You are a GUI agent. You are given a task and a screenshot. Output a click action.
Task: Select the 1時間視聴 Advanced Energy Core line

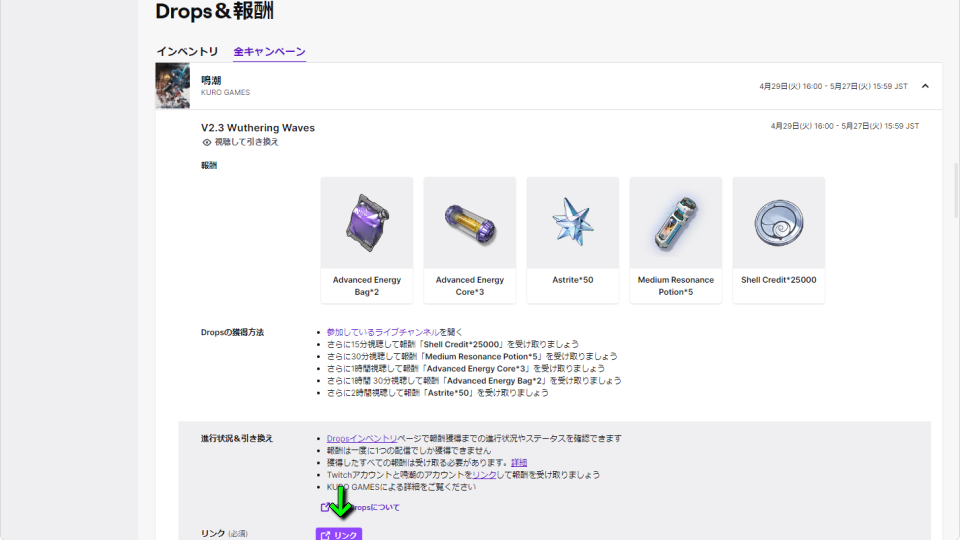coord(465,369)
